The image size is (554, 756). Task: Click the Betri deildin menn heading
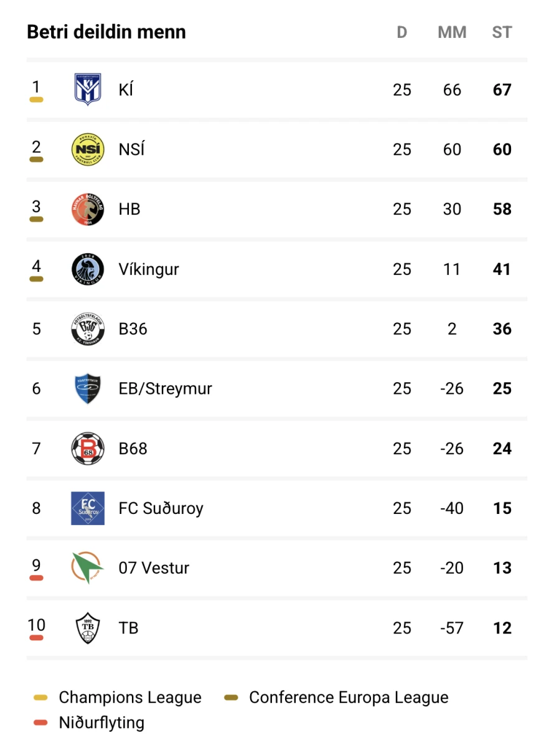coord(106,32)
